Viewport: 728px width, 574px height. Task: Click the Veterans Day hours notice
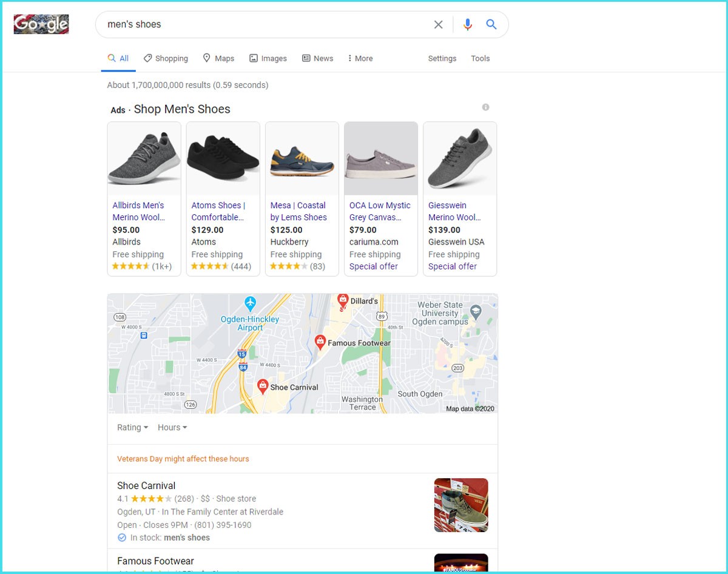[183, 459]
